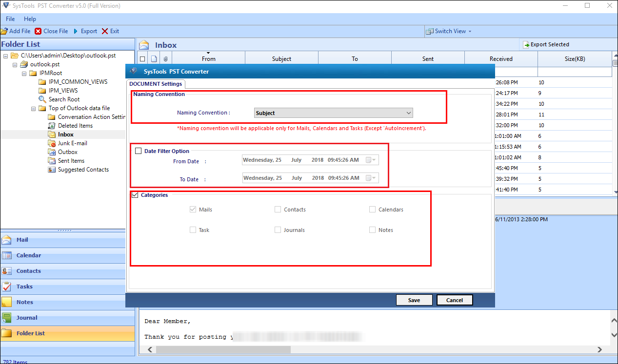Click the Export Selected button
This screenshot has height=364, width=618.
point(546,44)
